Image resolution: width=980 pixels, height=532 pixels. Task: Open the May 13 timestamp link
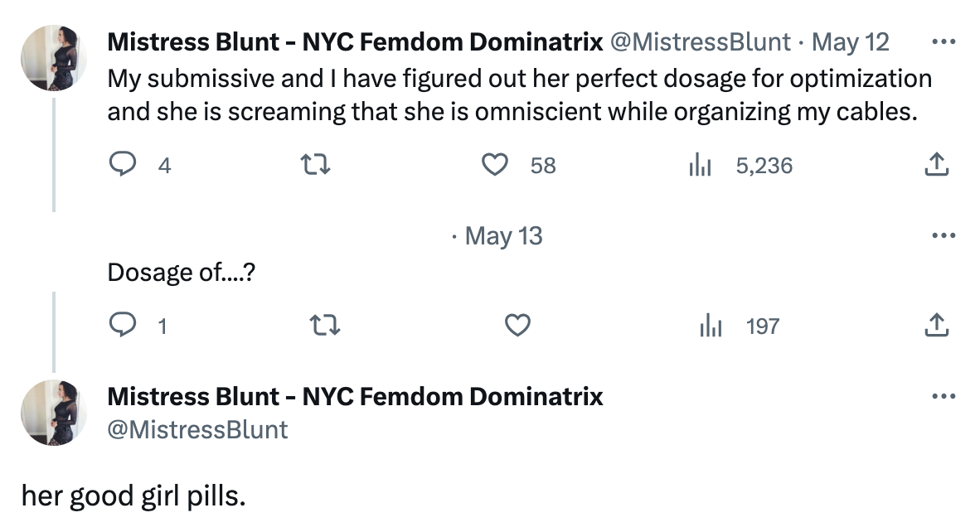[504, 236]
